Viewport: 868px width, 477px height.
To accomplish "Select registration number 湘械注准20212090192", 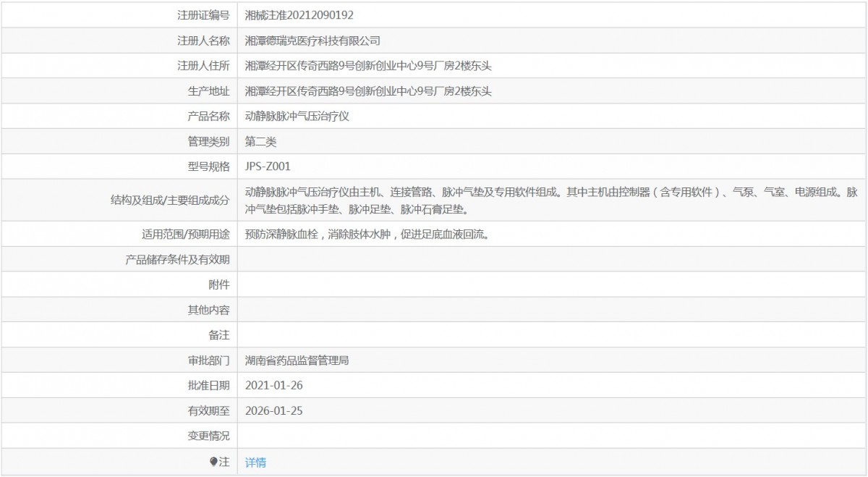I will 299,14.
